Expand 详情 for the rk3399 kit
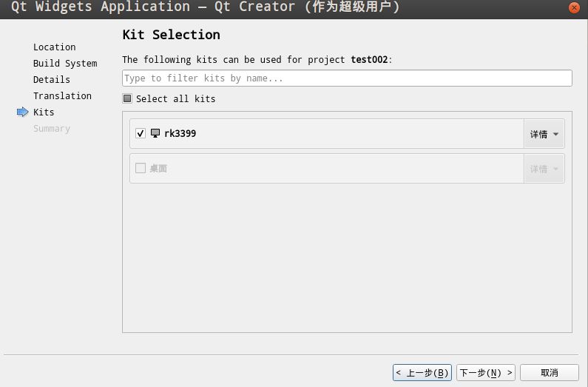Image resolution: width=588 pixels, height=387 pixels. [544, 134]
